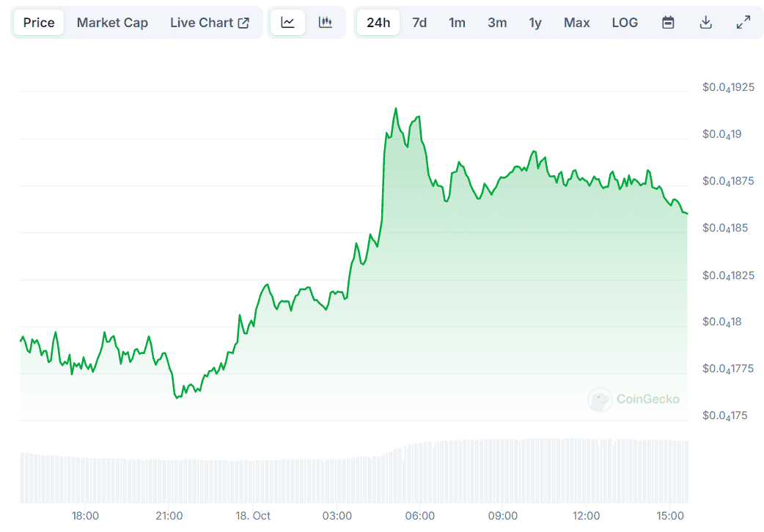Open the Live Chart external link
This screenshot has width=764, height=532.
(210, 23)
